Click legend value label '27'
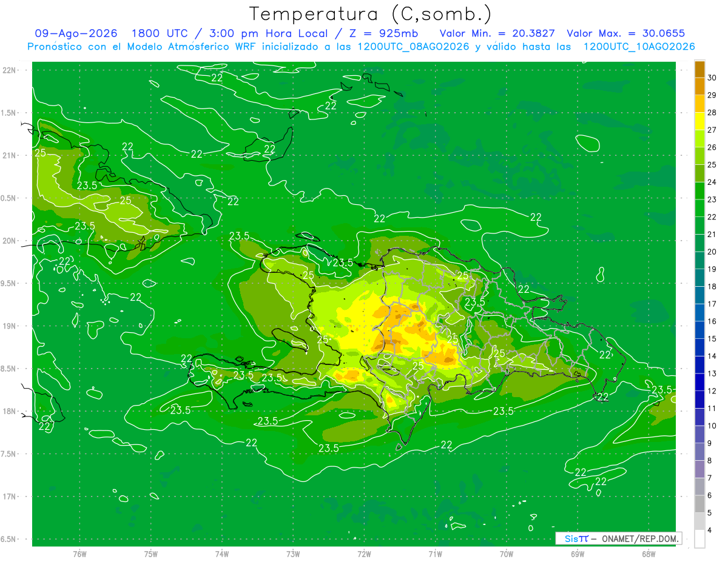This screenshot has width=728, height=562. point(712,130)
